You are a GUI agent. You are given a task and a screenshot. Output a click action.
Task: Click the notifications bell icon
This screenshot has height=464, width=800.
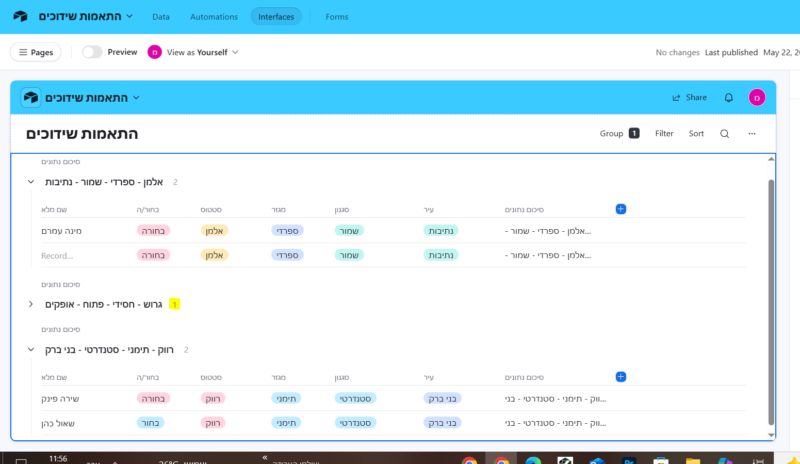pos(729,98)
